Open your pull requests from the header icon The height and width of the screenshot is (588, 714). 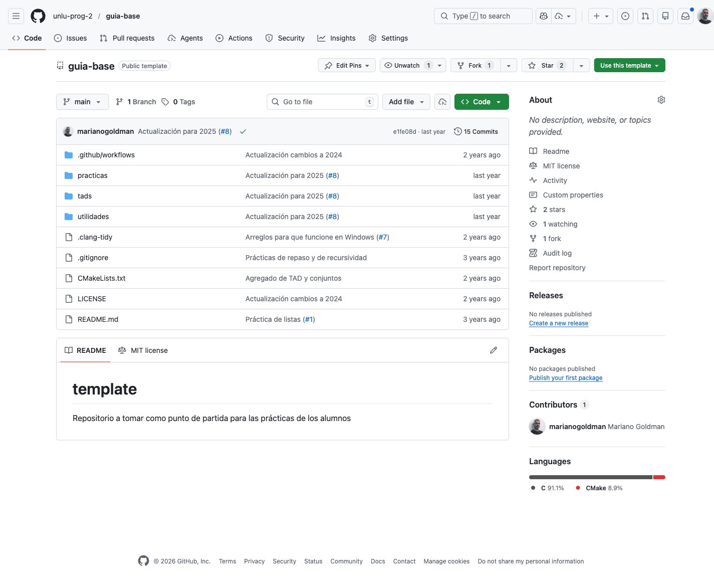click(645, 16)
